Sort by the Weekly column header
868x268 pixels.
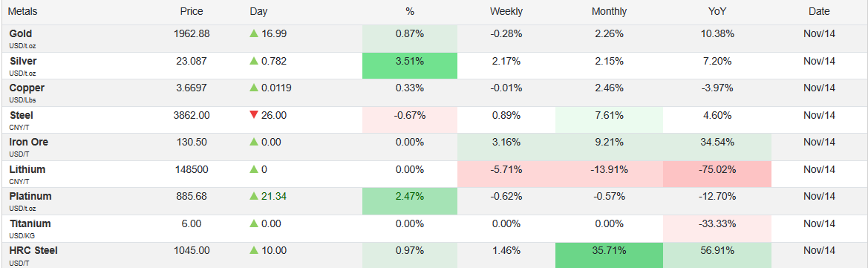pyautogui.click(x=506, y=12)
